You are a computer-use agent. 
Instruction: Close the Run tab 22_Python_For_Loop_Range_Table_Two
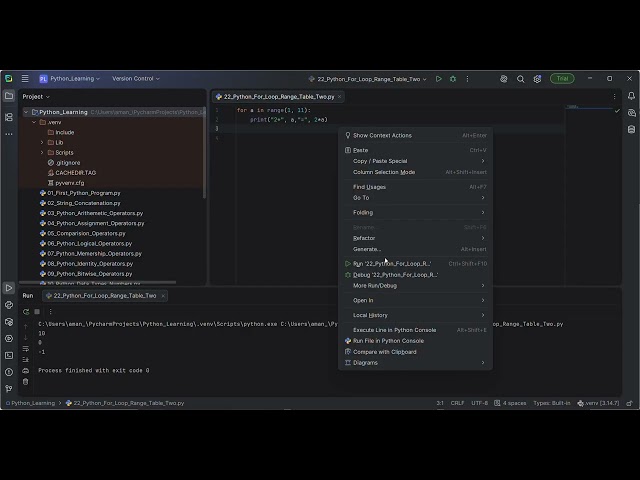coord(163,296)
